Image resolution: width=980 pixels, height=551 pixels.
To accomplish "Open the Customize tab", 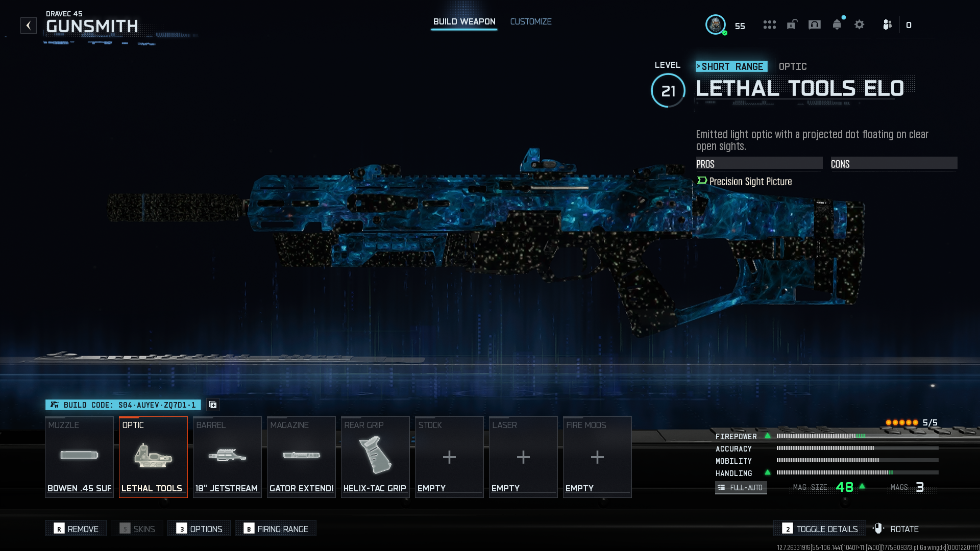I will (531, 22).
